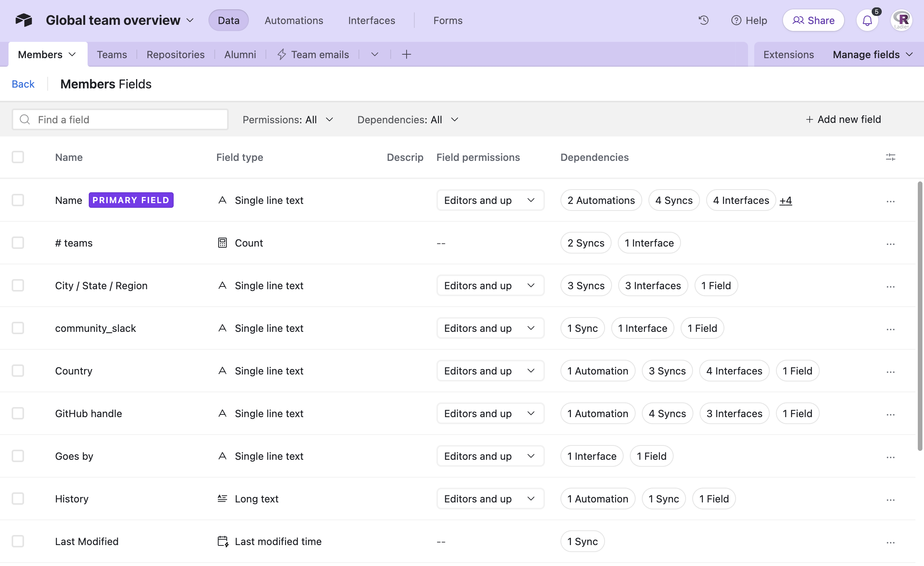Open more options for History field

(890, 500)
